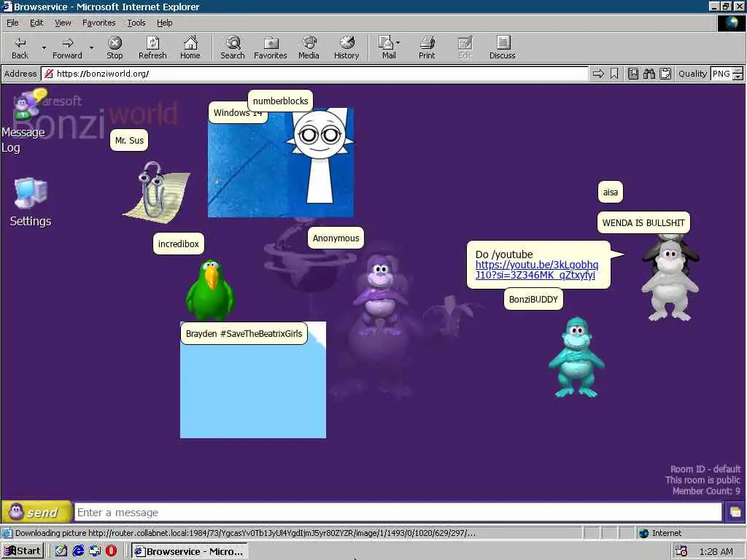The image size is (747, 560).
Task: Click the bookmark ribbon icon
Action: click(614, 74)
